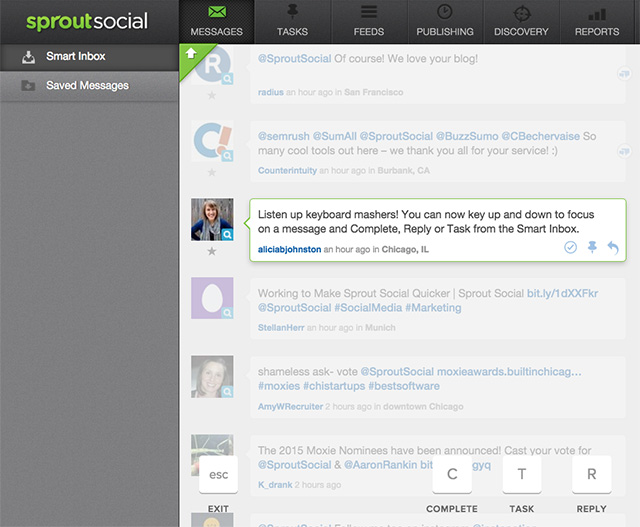Screen dimensions: 640x527
Task: Click the C Complete key button
Action: click(x=452, y=474)
